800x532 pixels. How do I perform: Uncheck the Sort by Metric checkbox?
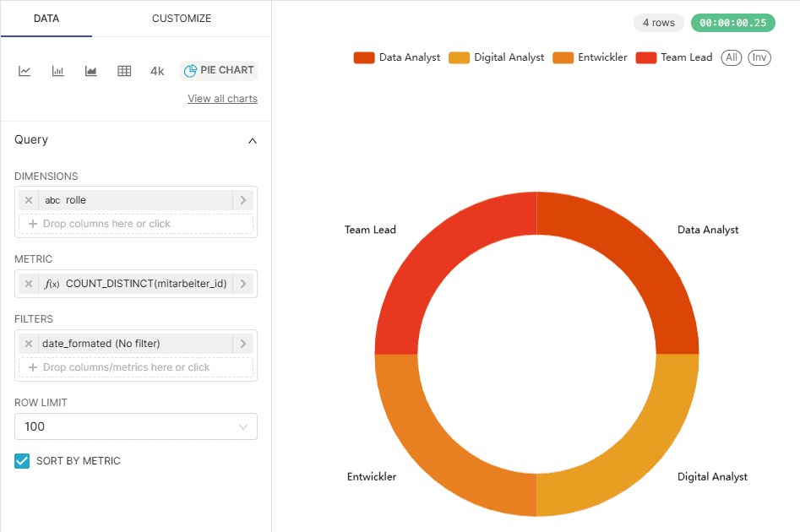(22, 461)
